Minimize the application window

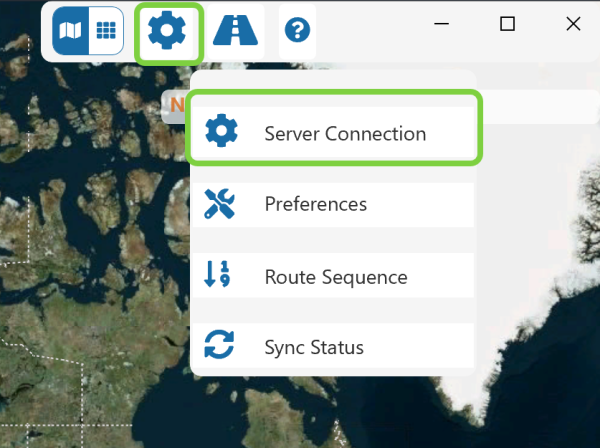coord(441,24)
